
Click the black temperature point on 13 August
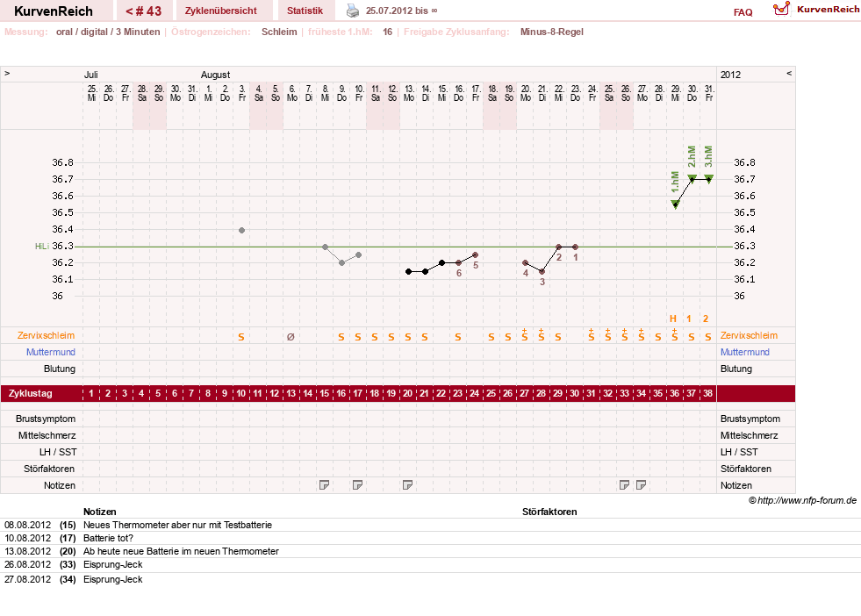408,272
